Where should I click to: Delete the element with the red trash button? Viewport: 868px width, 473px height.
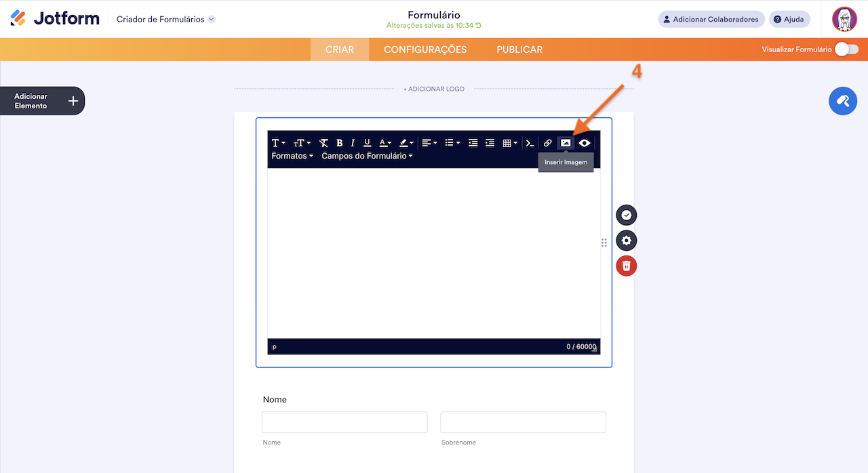626,266
